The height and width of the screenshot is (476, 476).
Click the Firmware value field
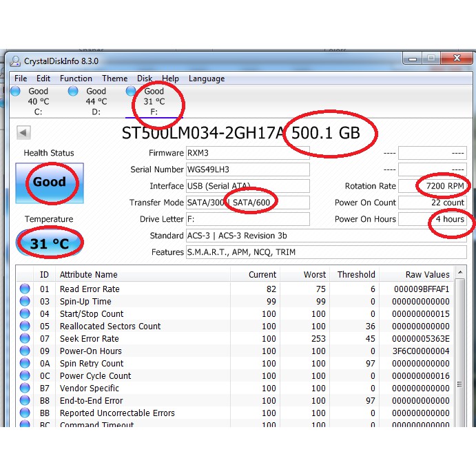coord(247,153)
